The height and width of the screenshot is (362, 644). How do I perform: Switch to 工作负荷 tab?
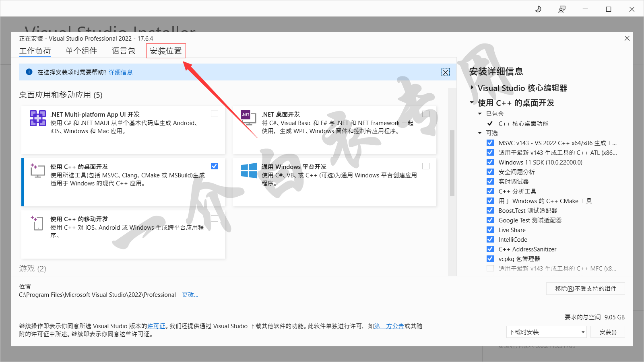pyautogui.click(x=35, y=51)
